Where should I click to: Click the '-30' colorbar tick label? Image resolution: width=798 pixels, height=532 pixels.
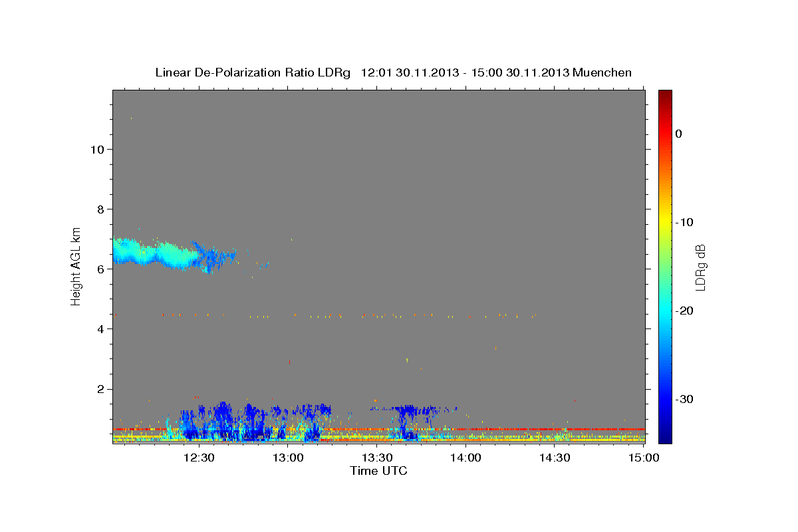685,399
